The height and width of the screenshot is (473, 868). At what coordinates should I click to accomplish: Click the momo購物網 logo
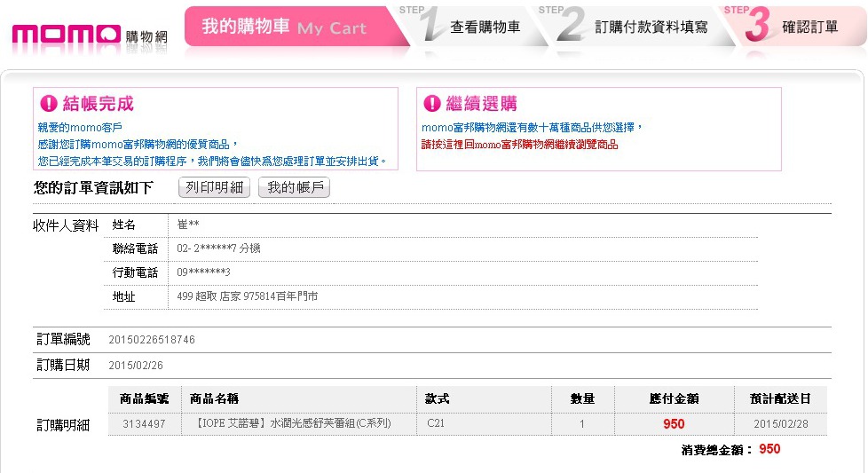pyautogui.click(x=89, y=35)
